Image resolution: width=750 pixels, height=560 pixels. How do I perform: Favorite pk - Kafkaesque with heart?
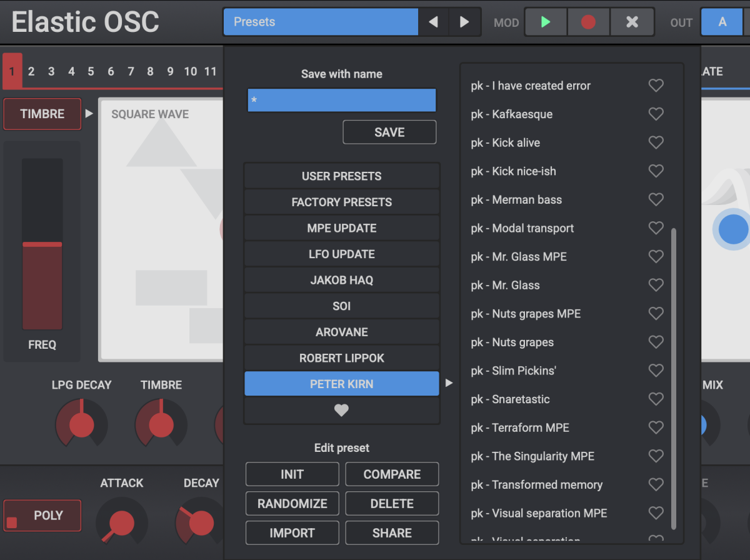pos(656,114)
